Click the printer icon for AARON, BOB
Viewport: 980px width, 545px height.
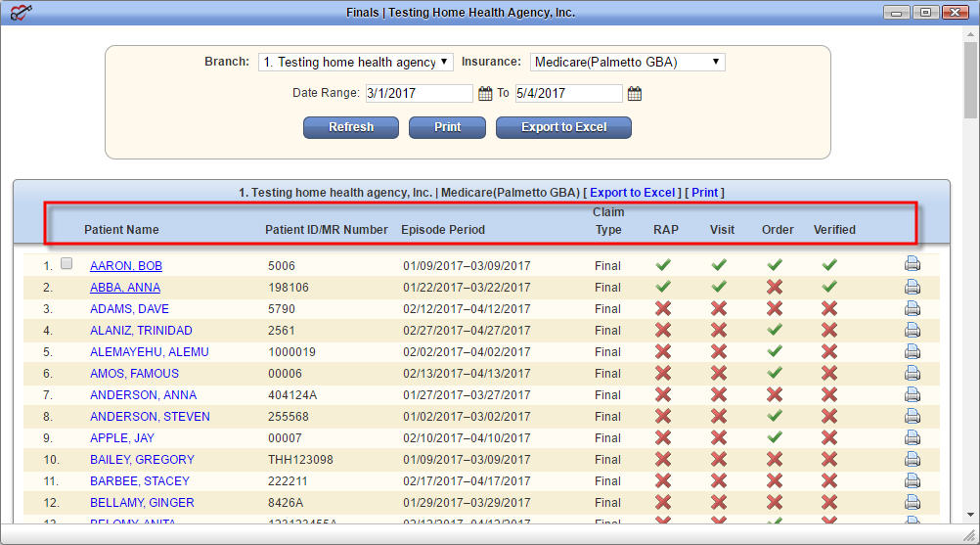(913, 264)
